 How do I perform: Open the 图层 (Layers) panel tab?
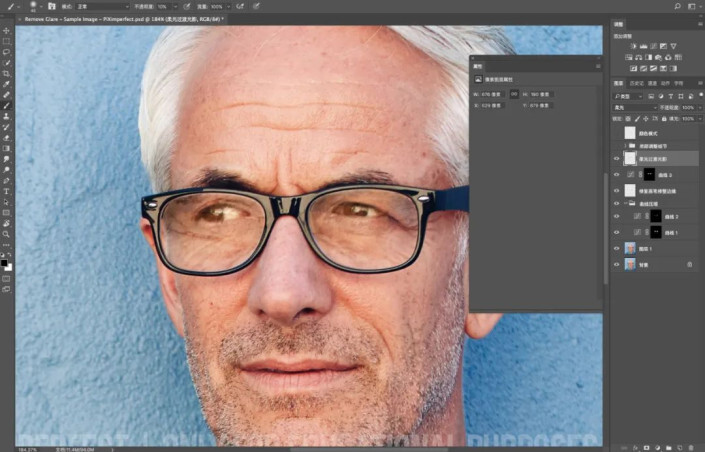coord(620,83)
